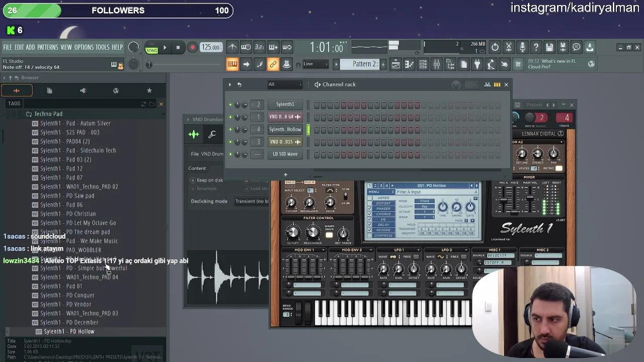
Task: Open the audio editor scissors icon
Action: click(509, 47)
